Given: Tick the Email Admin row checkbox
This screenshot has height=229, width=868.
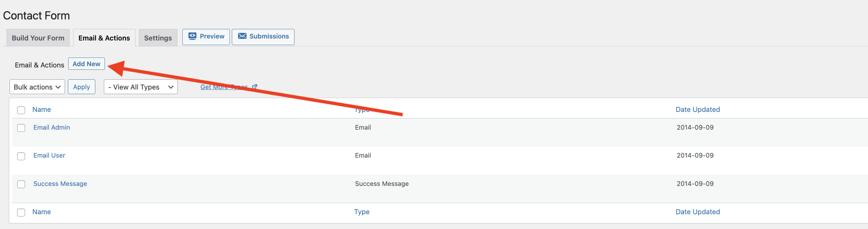Looking at the screenshot, I should (x=21, y=128).
